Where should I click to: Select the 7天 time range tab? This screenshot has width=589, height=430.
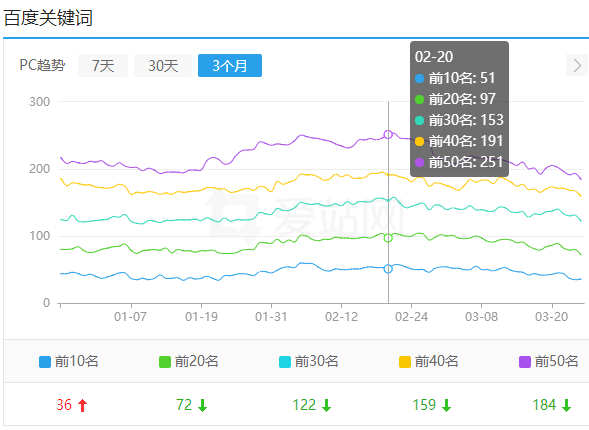click(x=103, y=66)
